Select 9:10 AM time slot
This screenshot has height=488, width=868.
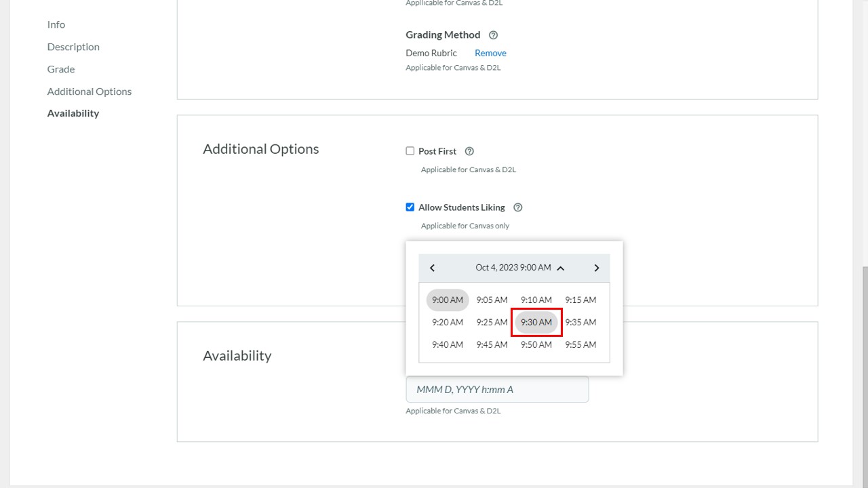[x=536, y=300]
